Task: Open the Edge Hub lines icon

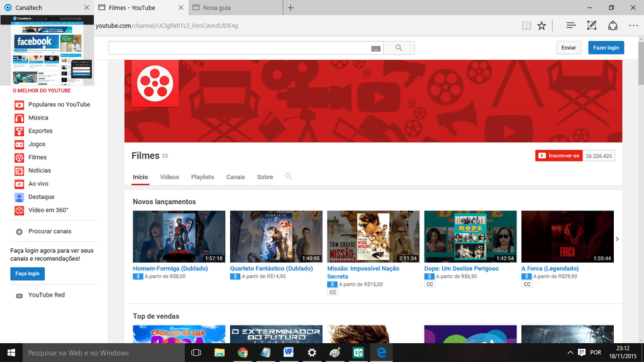Action: point(571,25)
